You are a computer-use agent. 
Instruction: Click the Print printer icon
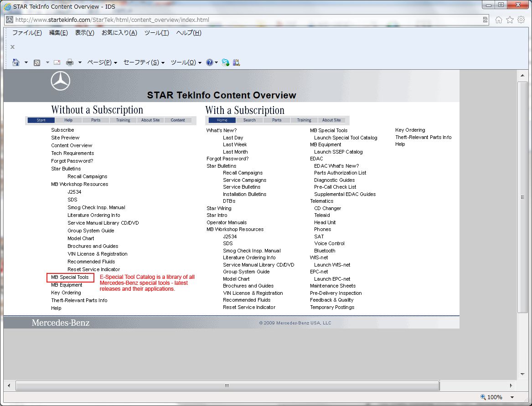point(70,62)
